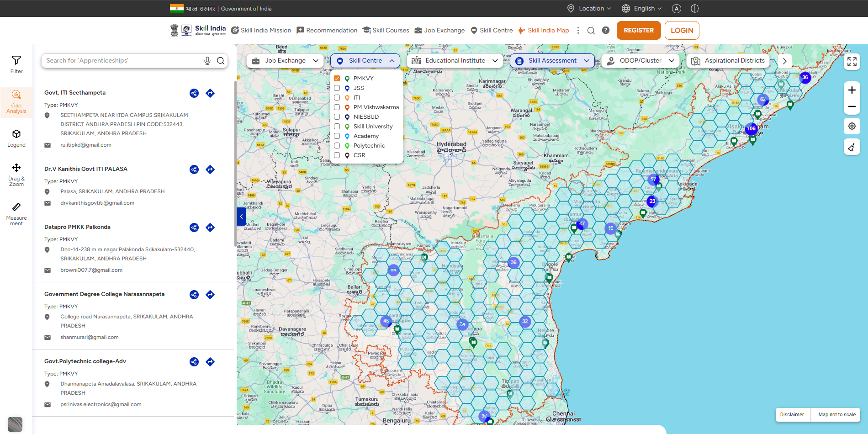Select the Measurement tool
868x434 pixels.
coord(16,214)
